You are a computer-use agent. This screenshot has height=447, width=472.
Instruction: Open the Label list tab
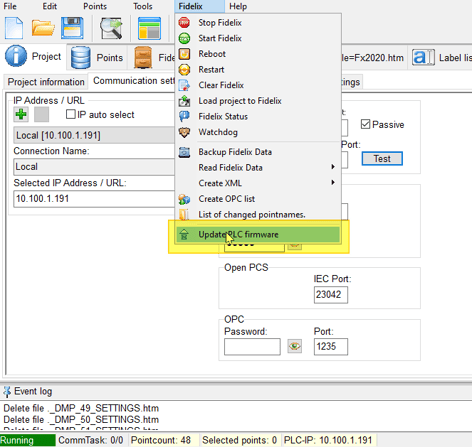(x=441, y=58)
